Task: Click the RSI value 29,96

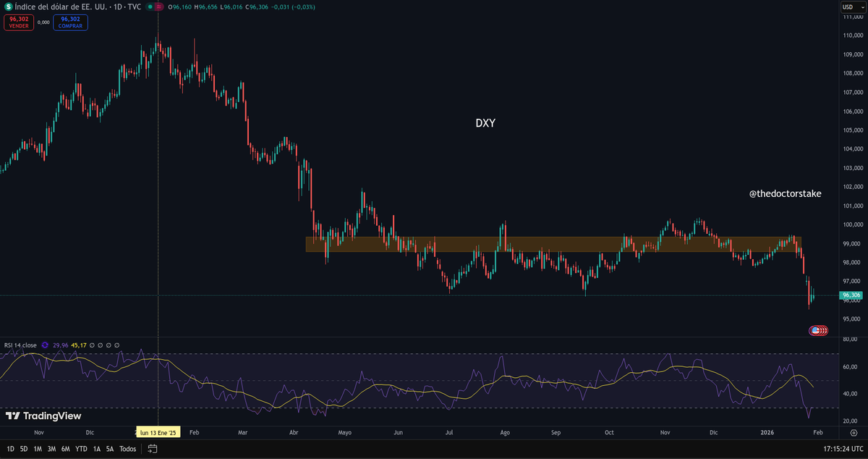Action: pyautogui.click(x=61, y=345)
